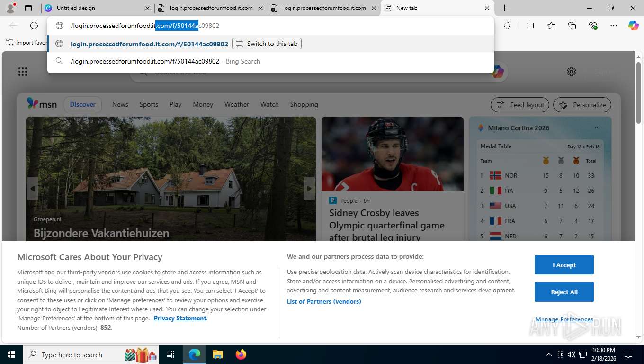The width and height of the screenshot is (644, 364).
Task: Open Milano Cortina 2026 card options ellipsis
Action: [x=597, y=128]
